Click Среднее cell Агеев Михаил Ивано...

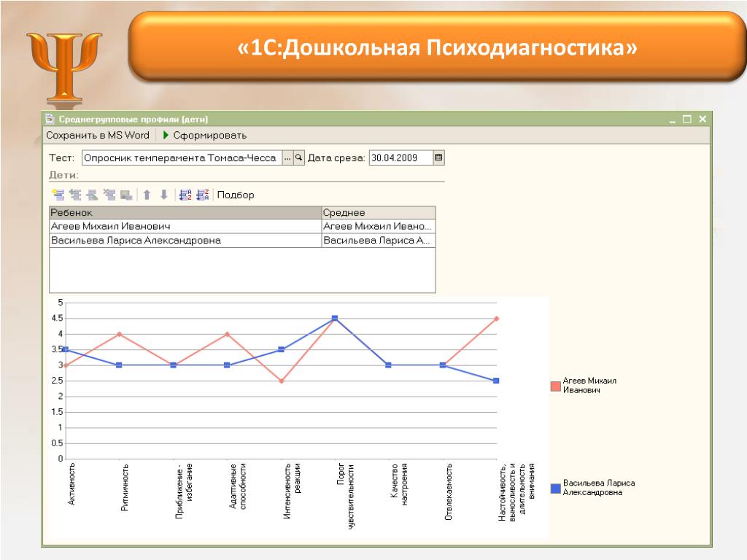(x=379, y=226)
